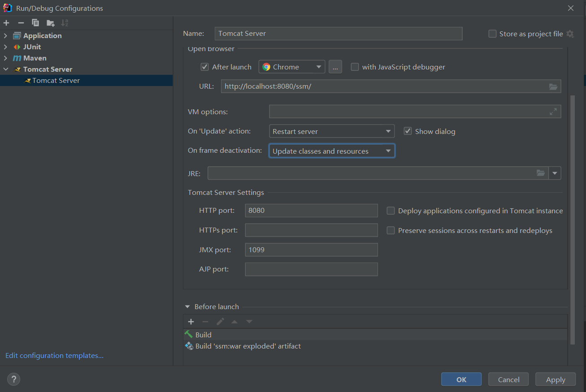Toggle Store as project file checkbox
Image resolution: width=586 pixels, height=392 pixels.
click(492, 34)
